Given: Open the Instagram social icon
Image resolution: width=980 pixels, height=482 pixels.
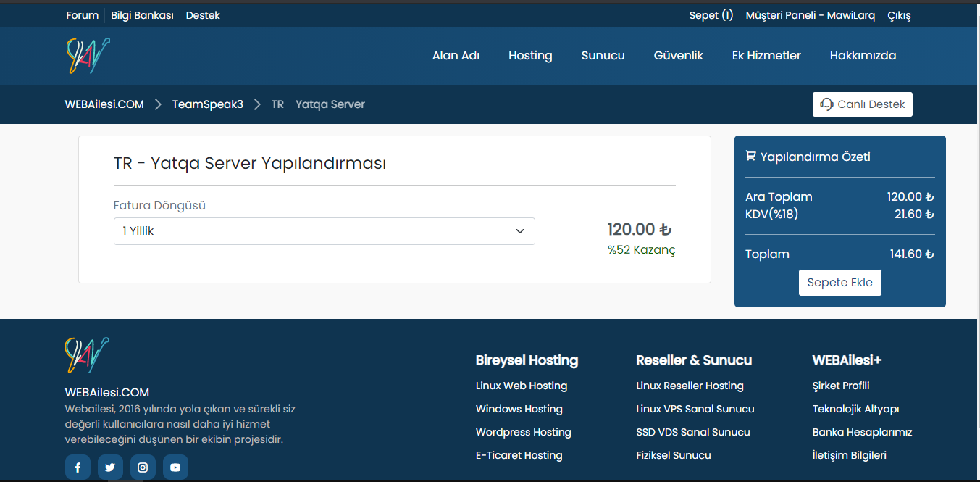Looking at the screenshot, I should 143,468.
